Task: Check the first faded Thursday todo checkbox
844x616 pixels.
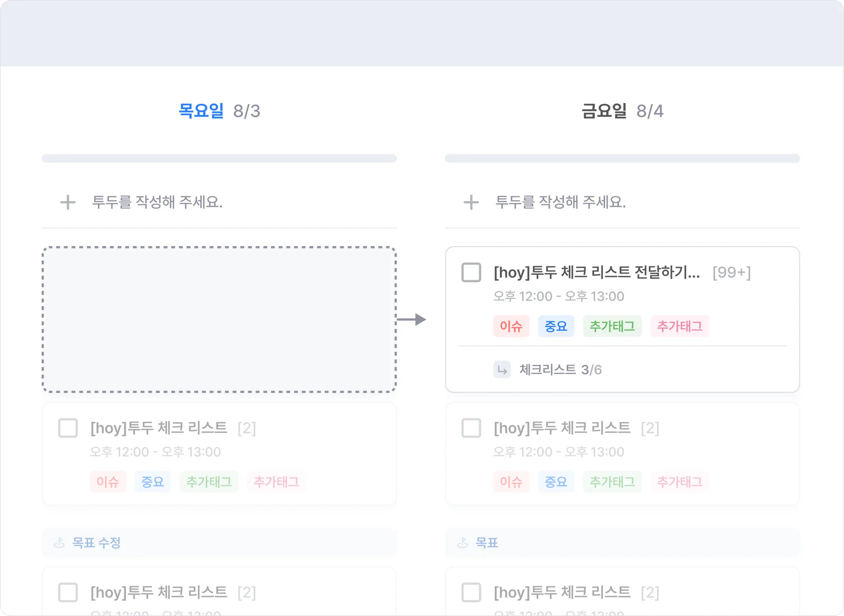Action: coord(68,428)
